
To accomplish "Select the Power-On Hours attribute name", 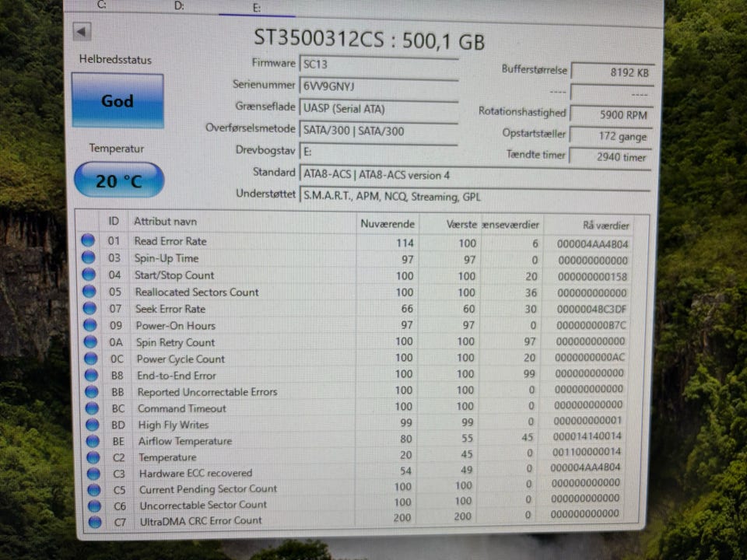I will (x=176, y=326).
